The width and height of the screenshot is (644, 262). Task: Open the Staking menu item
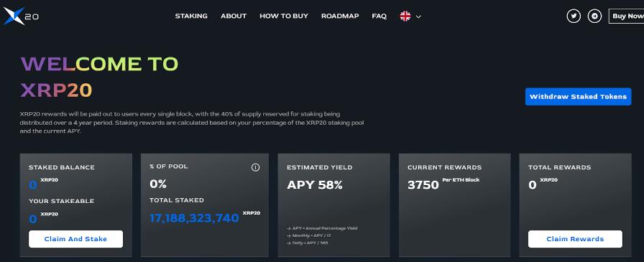pyautogui.click(x=191, y=16)
